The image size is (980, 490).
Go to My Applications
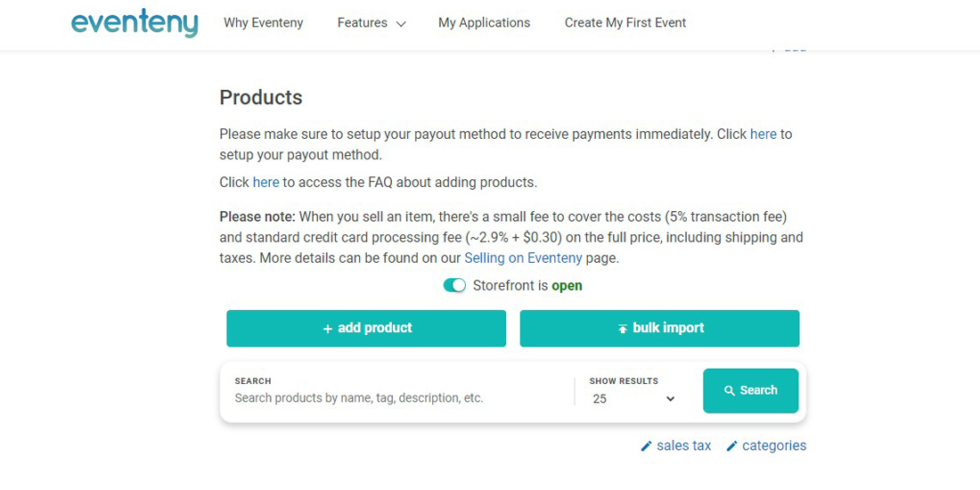tap(484, 23)
